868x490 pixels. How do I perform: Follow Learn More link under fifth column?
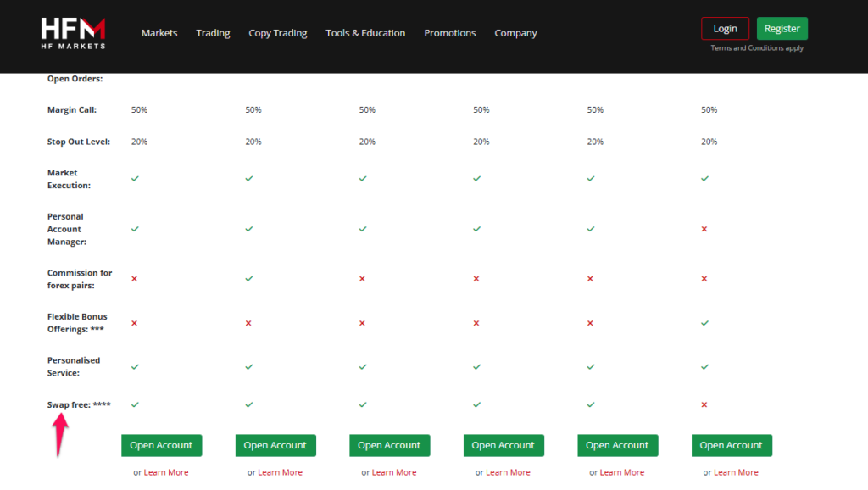622,472
